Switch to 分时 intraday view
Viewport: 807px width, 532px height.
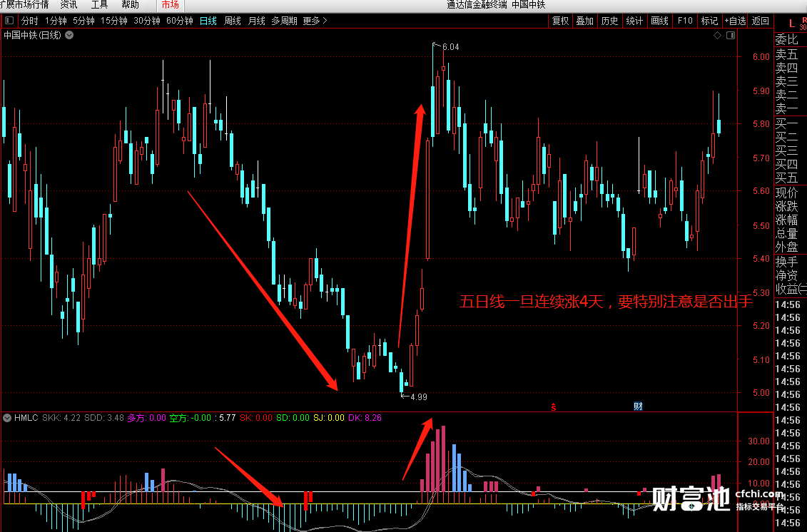[29, 21]
